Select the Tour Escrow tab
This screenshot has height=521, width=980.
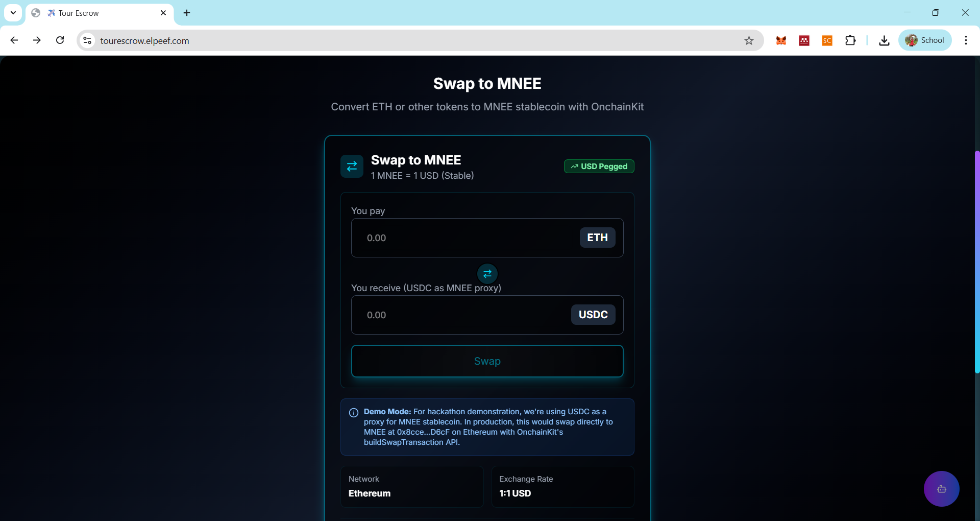point(100,13)
